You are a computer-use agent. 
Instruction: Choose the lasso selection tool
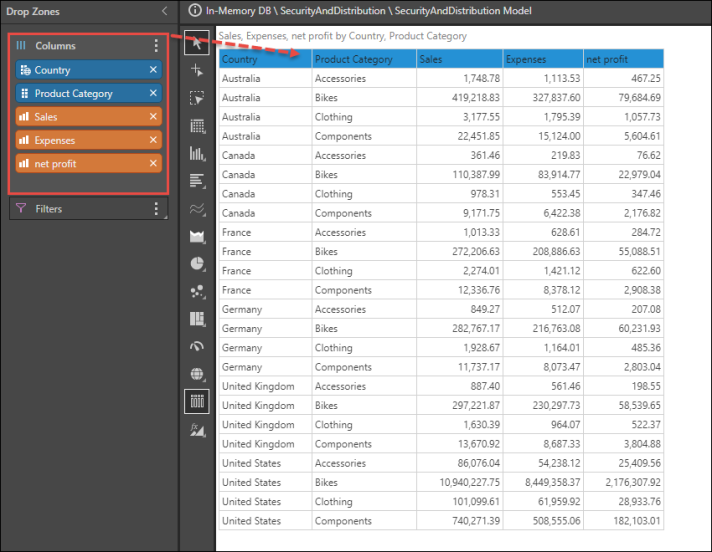coord(197,98)
